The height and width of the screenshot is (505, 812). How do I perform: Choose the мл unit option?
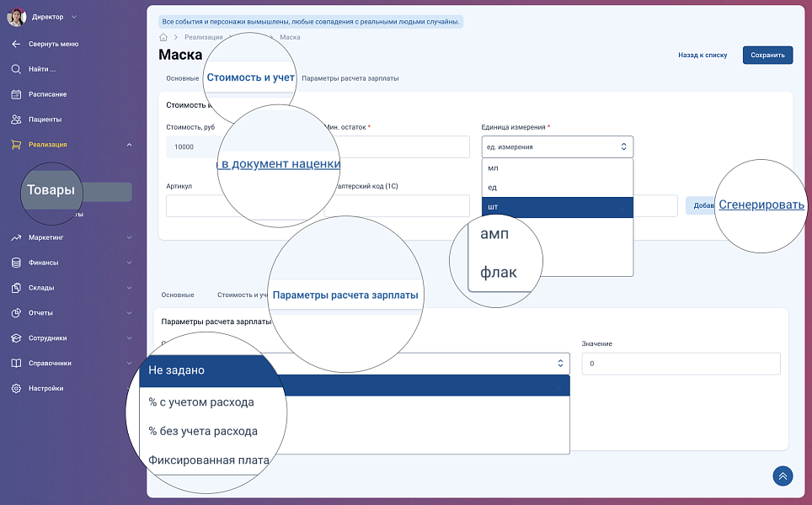click(557, 167)
